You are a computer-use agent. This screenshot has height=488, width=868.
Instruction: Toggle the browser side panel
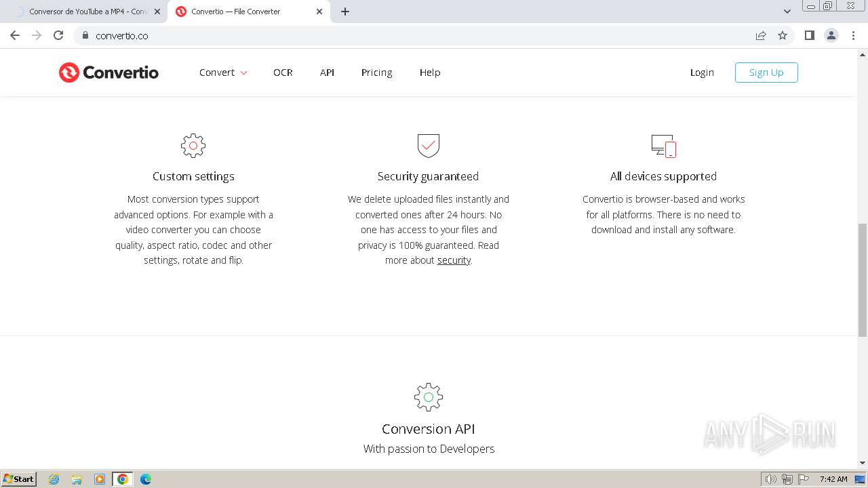click(x=809, y=35)
